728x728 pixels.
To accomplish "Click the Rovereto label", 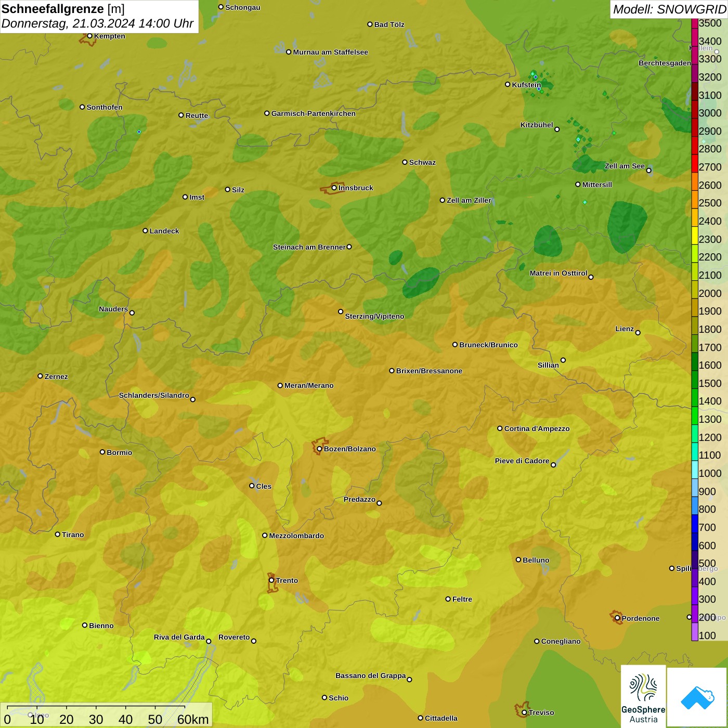I will [x=234, y=637].
